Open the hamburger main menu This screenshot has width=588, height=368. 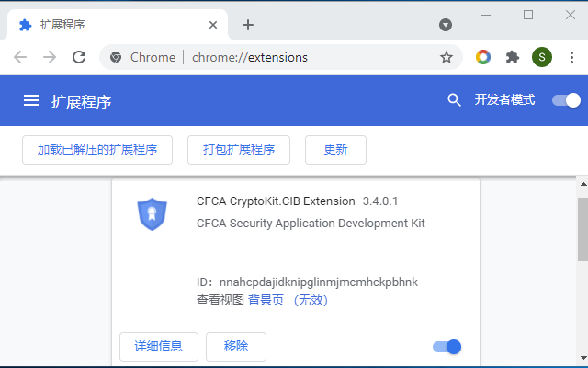tap(31, 100)
